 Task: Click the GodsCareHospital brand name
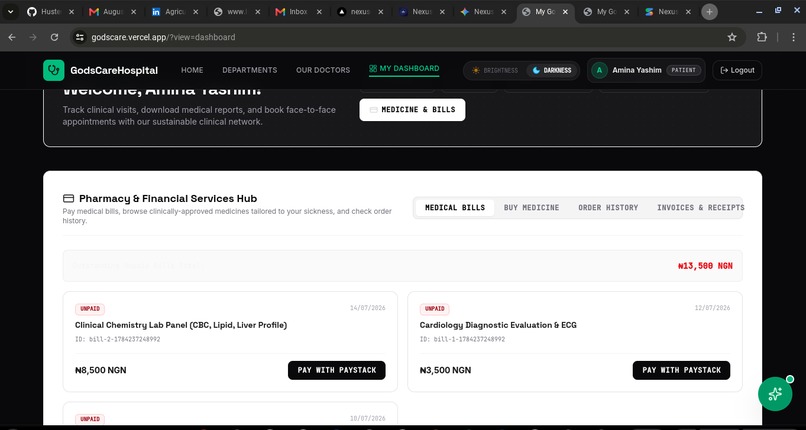tap(114, 71)
